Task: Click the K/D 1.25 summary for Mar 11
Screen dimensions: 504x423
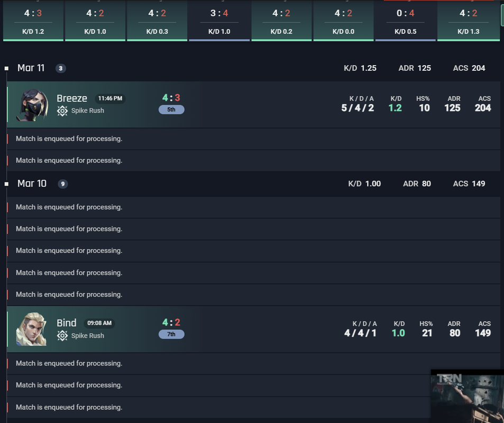Action: (360, 68)
